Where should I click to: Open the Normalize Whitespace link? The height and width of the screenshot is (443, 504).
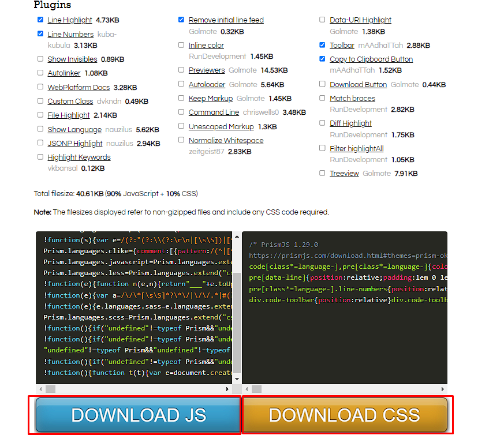pyautogui.click(x=226, y=140)
